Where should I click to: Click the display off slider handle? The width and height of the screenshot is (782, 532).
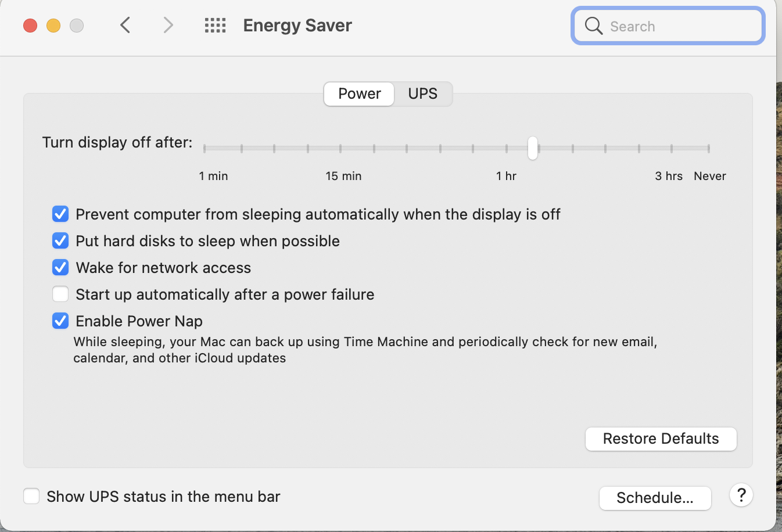tap(533, 148)
